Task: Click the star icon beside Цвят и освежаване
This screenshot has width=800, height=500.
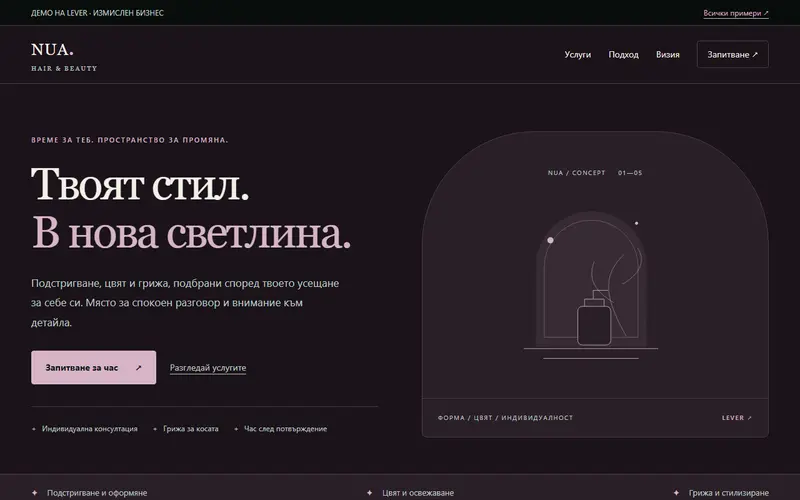Action: [370, 493]
